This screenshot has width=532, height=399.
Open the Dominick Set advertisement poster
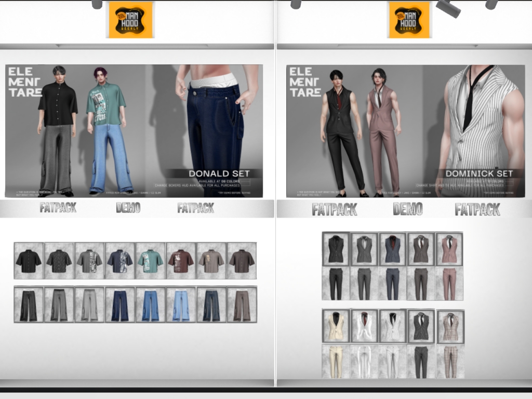pyautogui.click(x=405, y=130)
